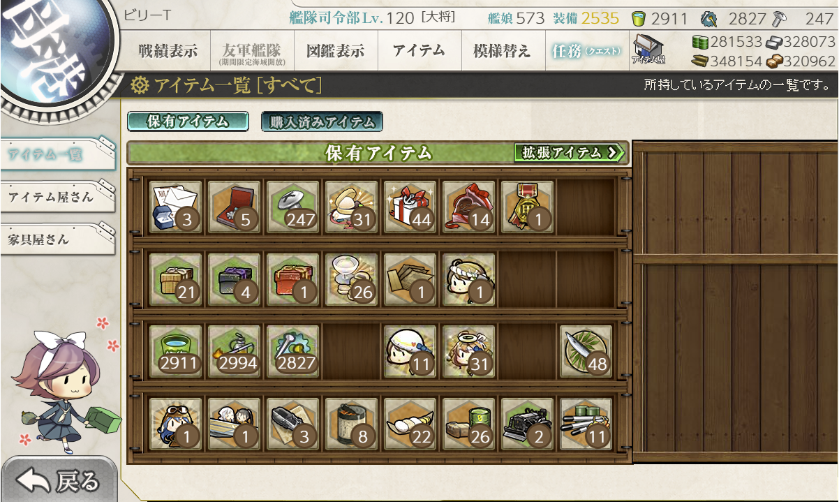839x504 pixels.
Task: Select the wrapped present box item
Action: click(410, 207)
